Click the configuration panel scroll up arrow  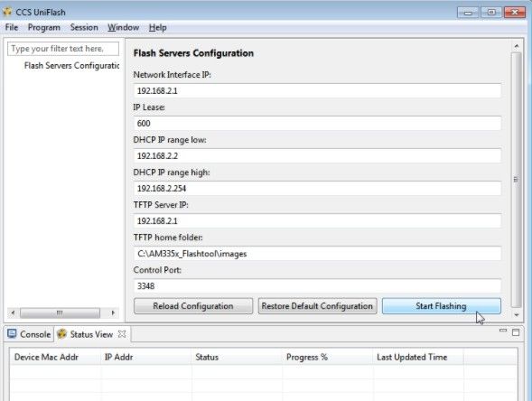[517, 46]
